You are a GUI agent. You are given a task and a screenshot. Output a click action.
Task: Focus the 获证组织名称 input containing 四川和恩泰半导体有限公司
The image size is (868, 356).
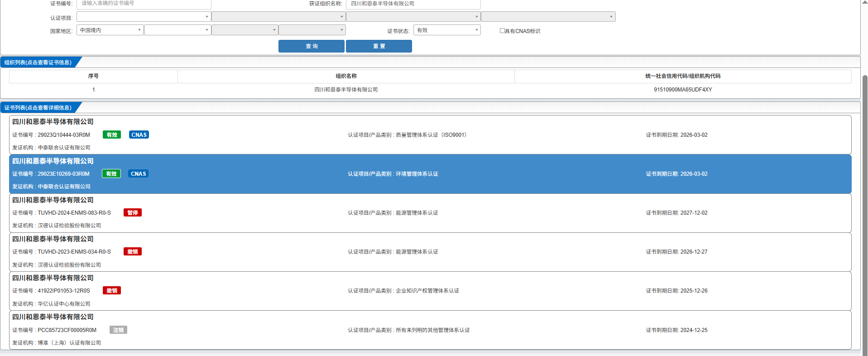click(x=413, y=4)
